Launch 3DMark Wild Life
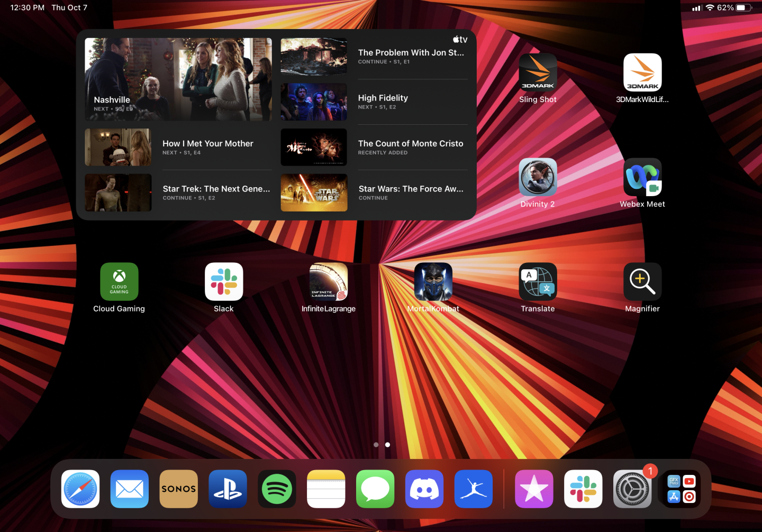Viewport: 762px width, 532px height. coord(642,72)
